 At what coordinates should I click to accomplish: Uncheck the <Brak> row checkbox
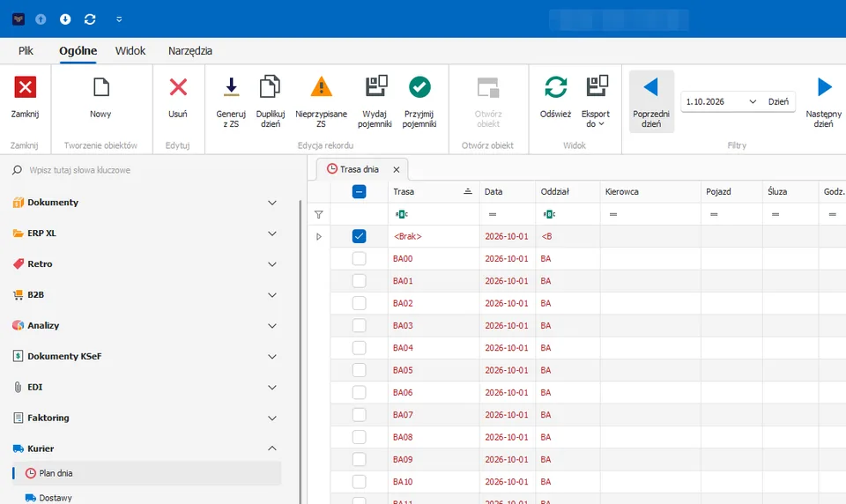pos(359,236)
